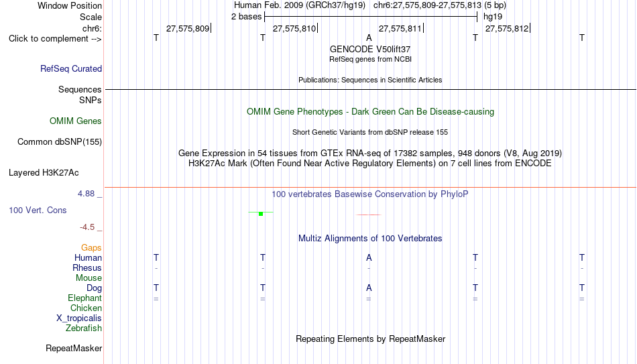Click the chr6: ruler label
Image resolution: width=637 pixels, height=364 pixels.
[x=93, y=28]
